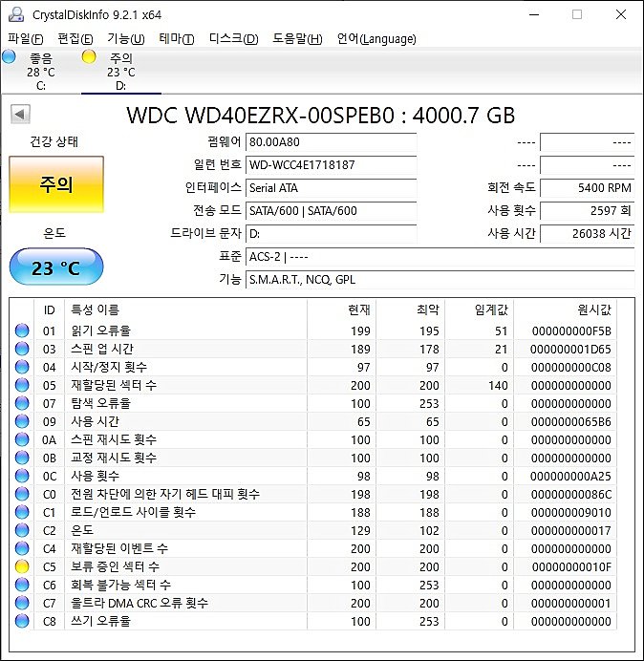Click status orb of attribute C1 로드/언로드 사이클 횟수
The image size is (644, 661).
(22, 512)
